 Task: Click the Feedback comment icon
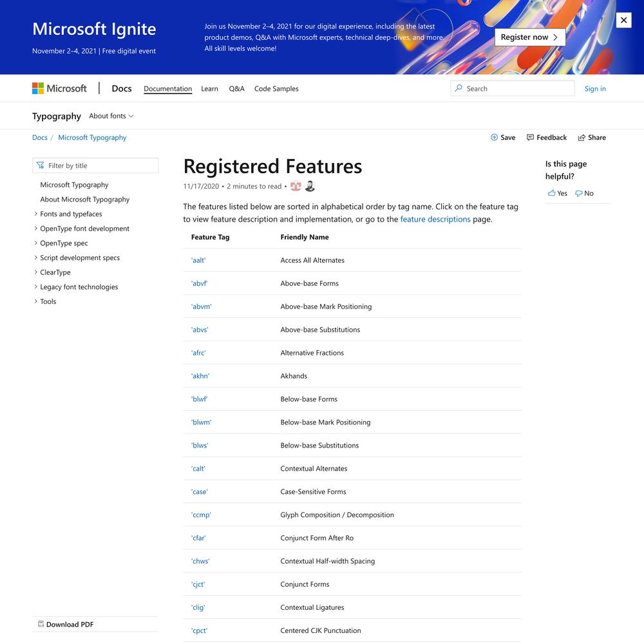(x=530, y=137)
